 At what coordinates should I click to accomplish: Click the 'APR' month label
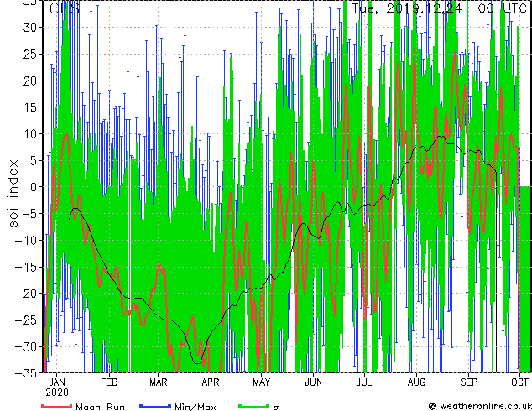tap(211, 382)
